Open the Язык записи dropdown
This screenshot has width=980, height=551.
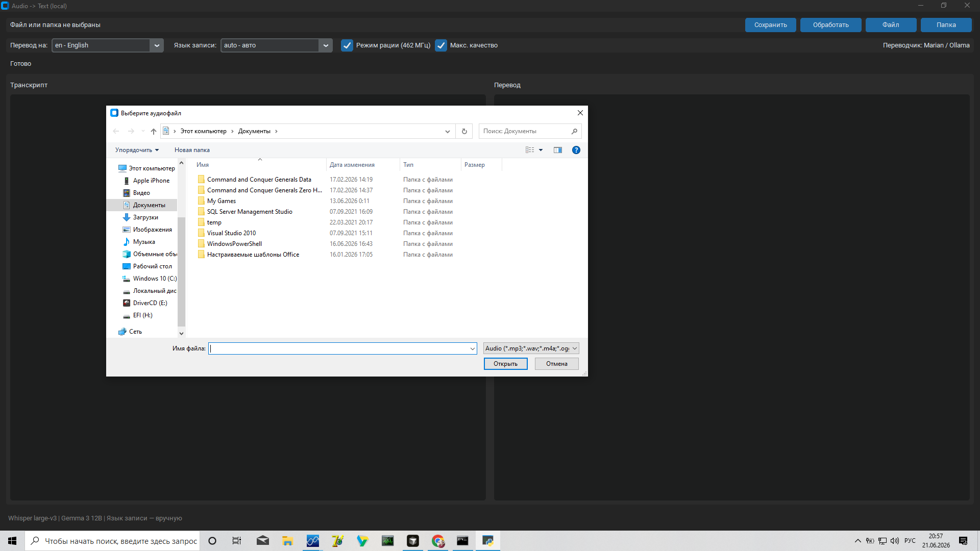tap(326, 45)
